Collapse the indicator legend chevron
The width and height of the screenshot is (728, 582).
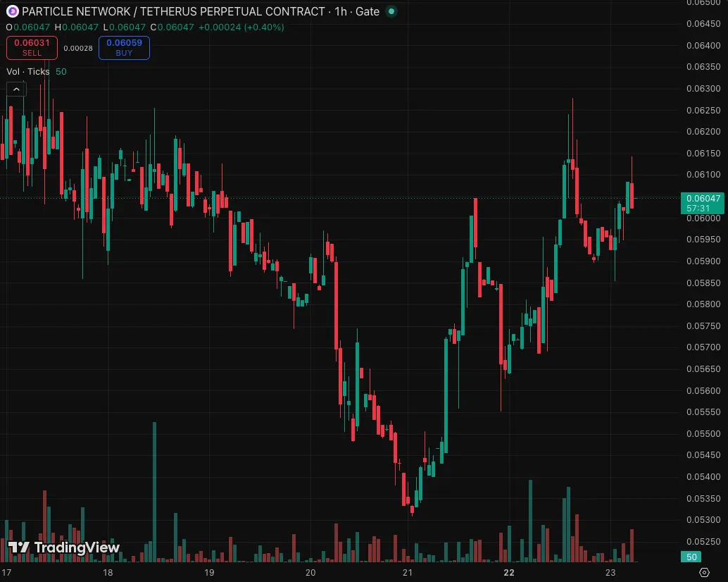pyautogui.click(x=16, y=89)
